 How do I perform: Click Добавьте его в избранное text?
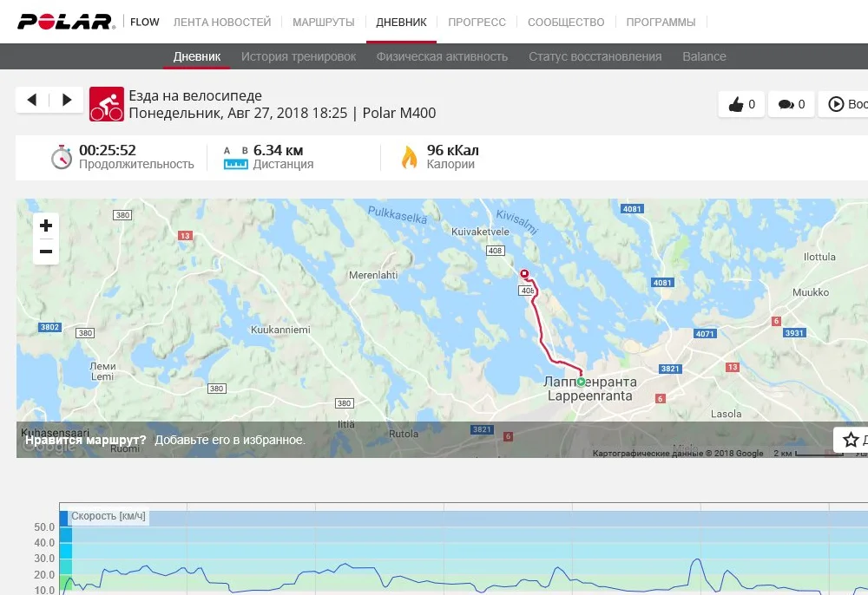point(230,440)
